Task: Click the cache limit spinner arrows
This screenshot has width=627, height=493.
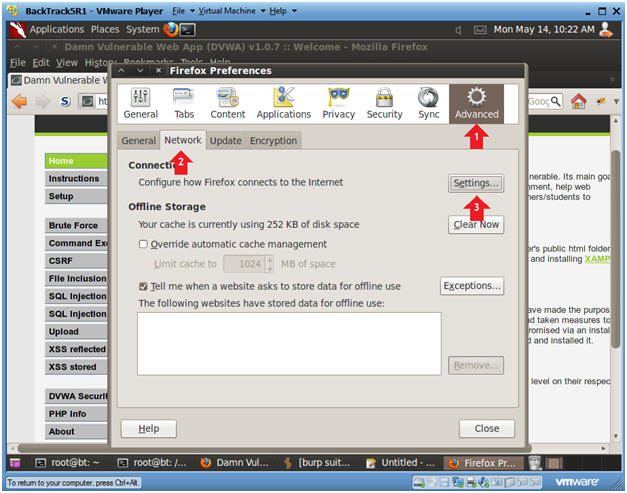Action: point(270,264)
